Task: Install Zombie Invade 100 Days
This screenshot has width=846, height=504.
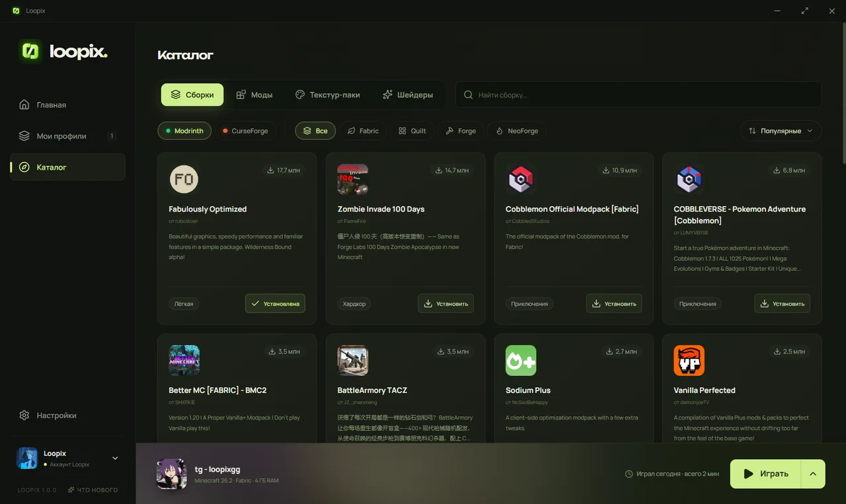Action: 445,304
